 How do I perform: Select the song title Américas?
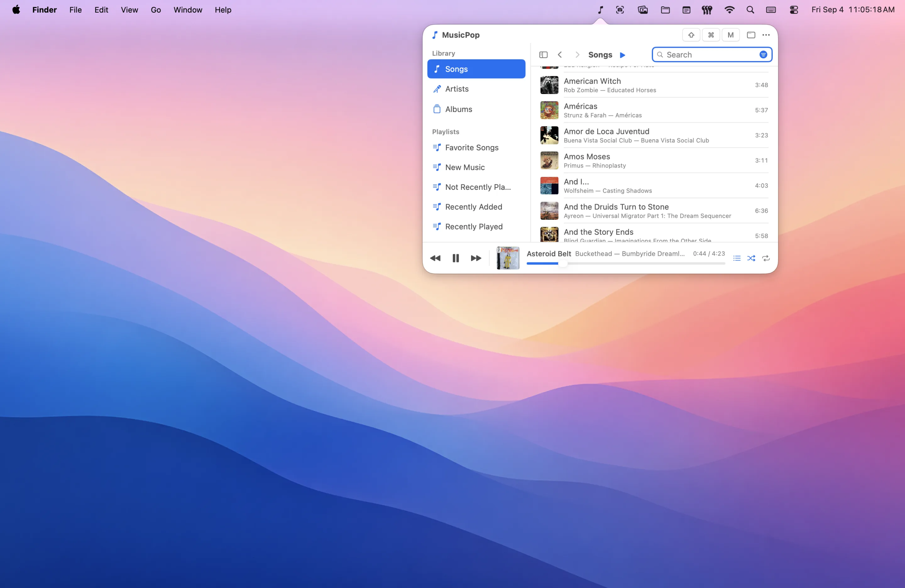point(580,106)
